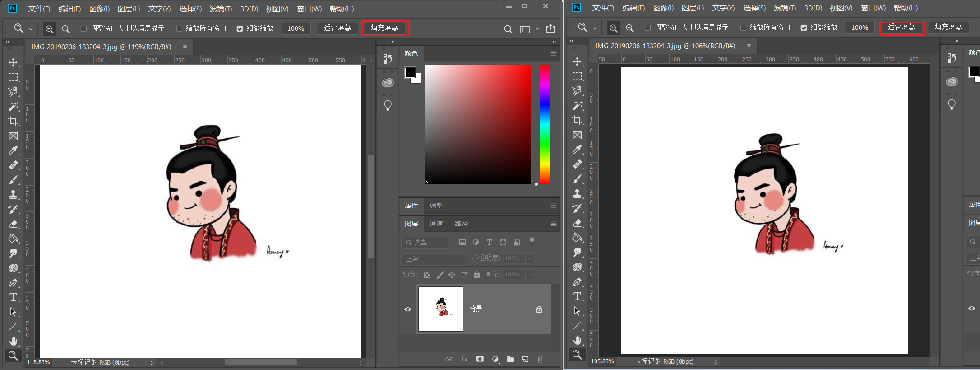Enable 缩放所有窗口 checkbox in the right window
This screenshot has width=980, height=370.
click(743, 28)
